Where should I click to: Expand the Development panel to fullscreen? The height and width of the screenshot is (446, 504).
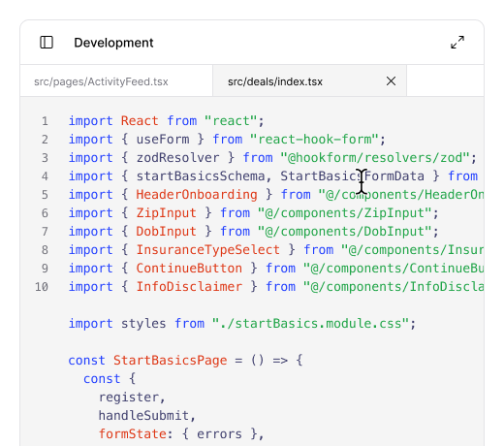point(457,43)
